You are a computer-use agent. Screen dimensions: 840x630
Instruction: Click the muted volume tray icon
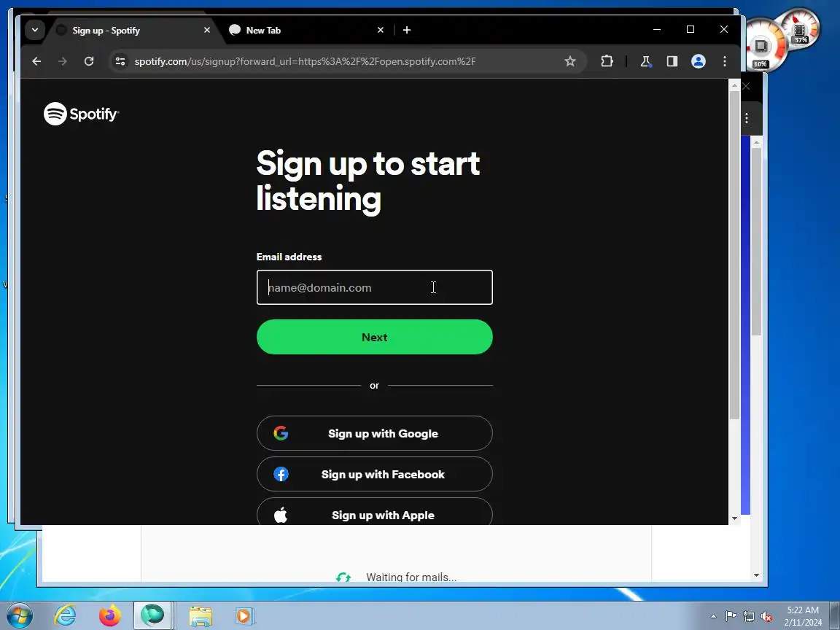coord(766,616)
